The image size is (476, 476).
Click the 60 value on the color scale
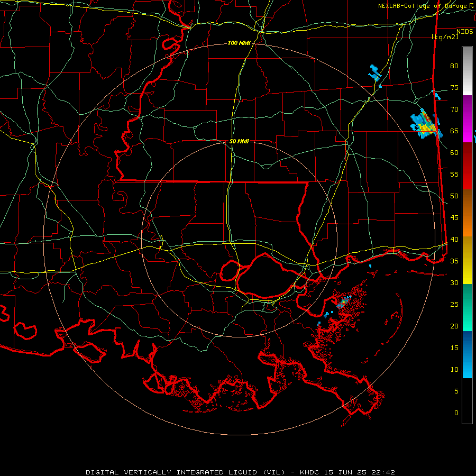coord(454,152)
